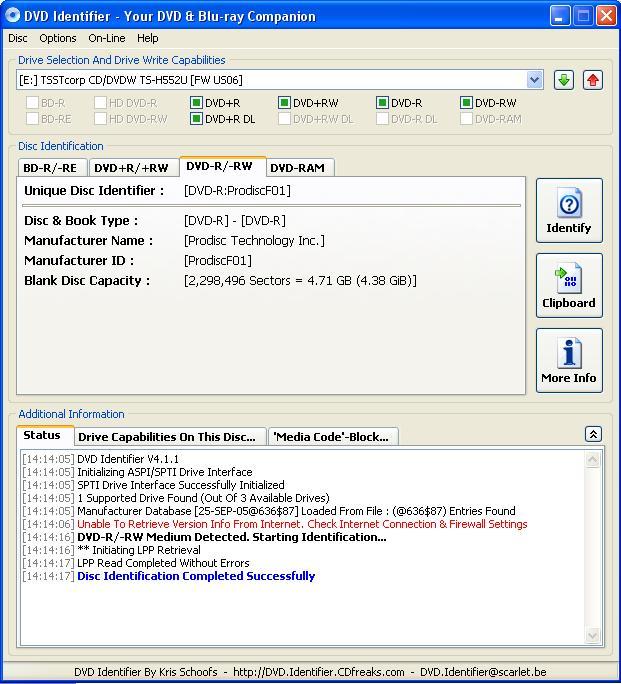Minimize the DVD Identifier window

(560, 16)
